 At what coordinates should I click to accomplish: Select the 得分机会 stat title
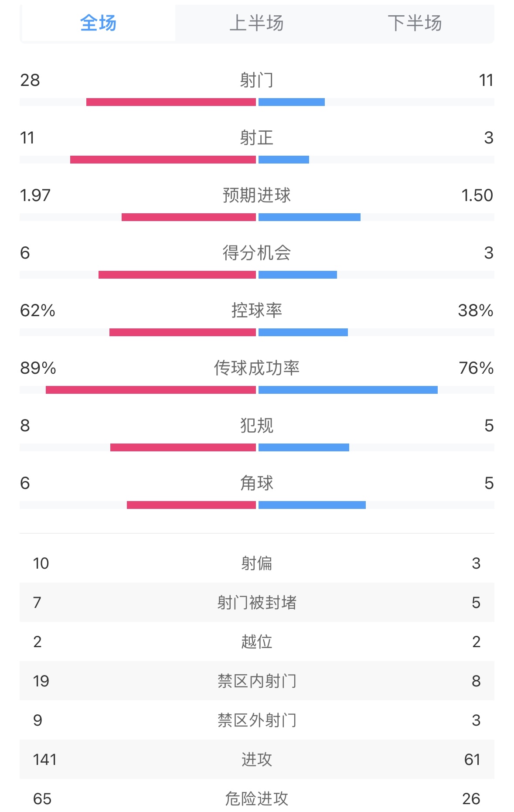[256, 253]
